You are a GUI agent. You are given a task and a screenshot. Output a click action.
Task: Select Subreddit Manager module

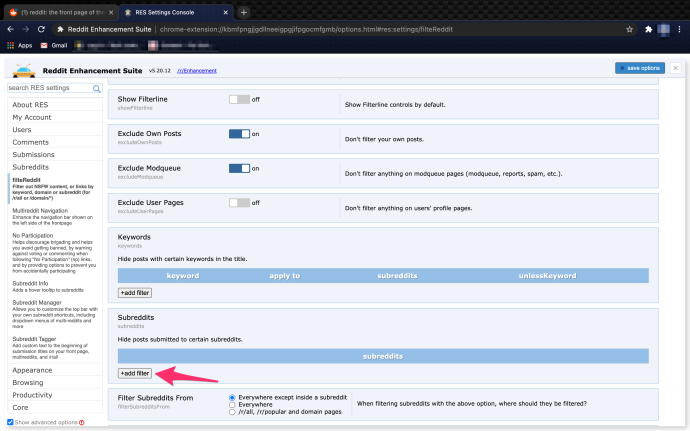pyautogui.click(x=55, y=314)
